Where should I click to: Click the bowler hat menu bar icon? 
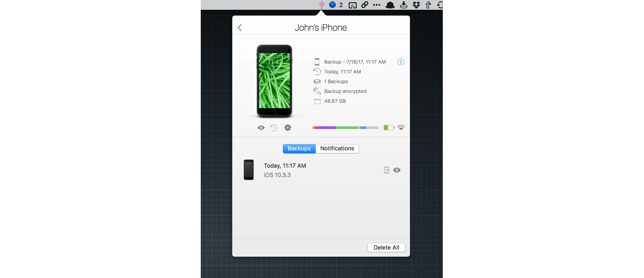(390, 5)
